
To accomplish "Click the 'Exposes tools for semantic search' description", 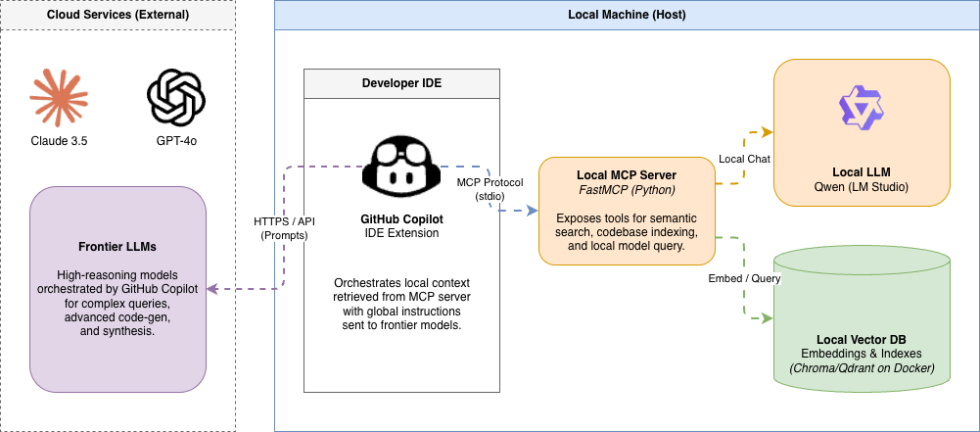I will pyautogui.click(x=627, y=232).
